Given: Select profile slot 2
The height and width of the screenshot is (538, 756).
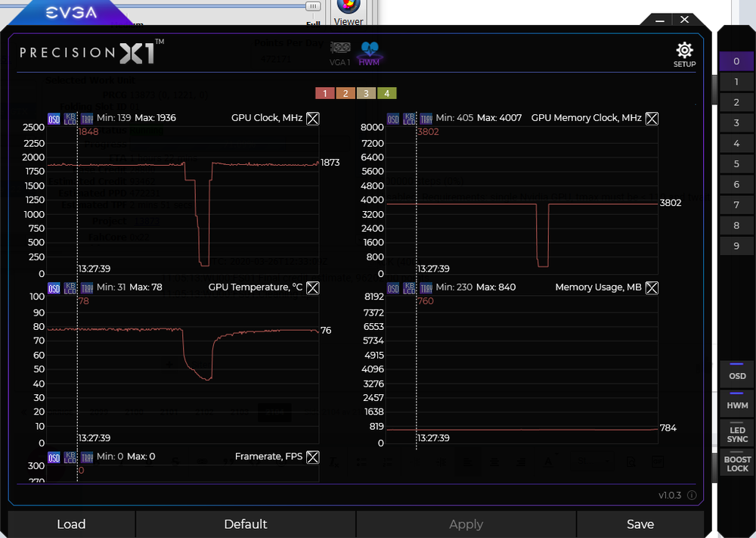Looking at the screenshot, I should pyautogui.click(x=736, y=102).
